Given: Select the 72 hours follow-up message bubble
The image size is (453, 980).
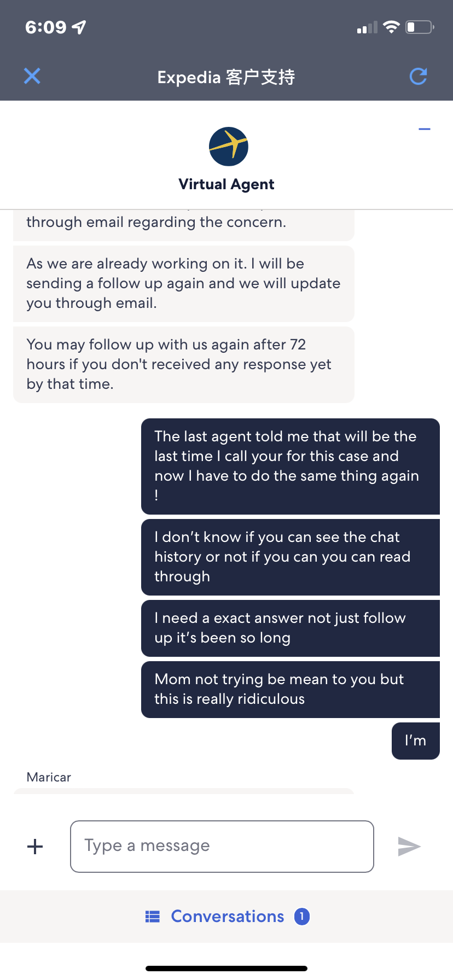Looking at the screenshot, I should (x=183, y=364).
